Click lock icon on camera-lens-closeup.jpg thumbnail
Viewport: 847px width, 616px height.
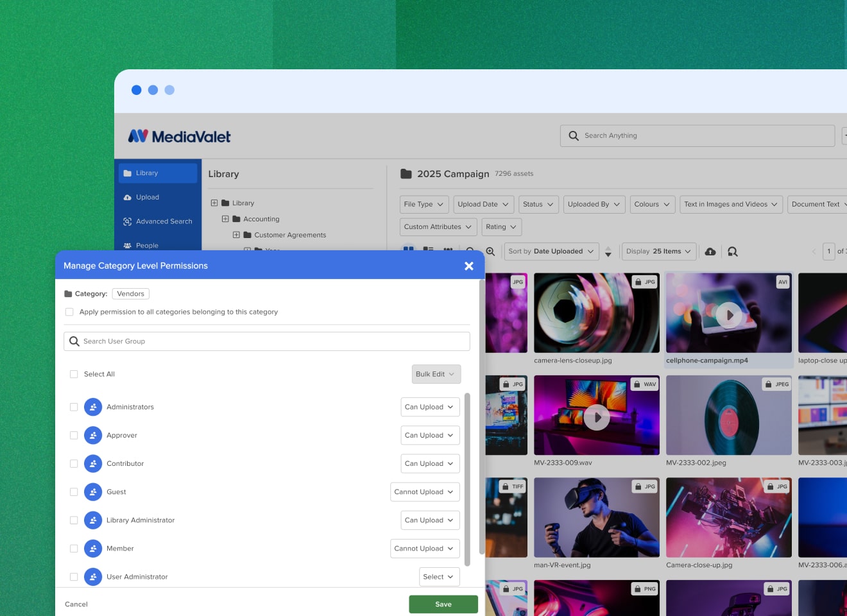[638, 282]
